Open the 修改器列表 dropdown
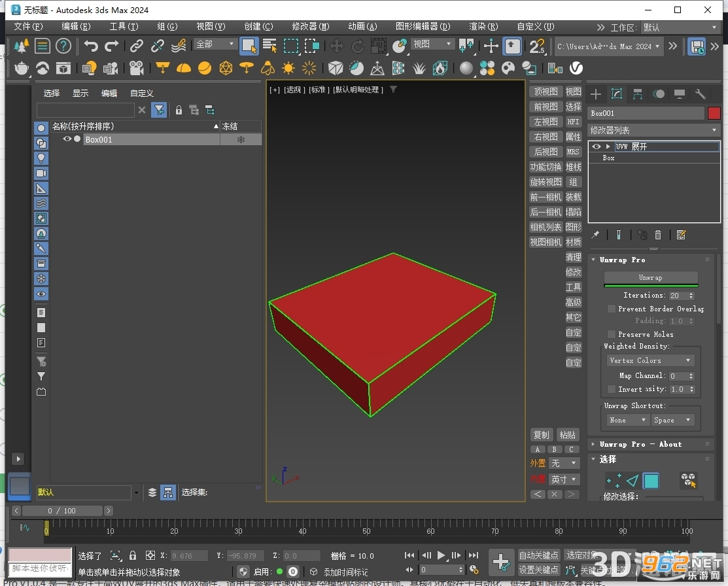 click(653, 131)
